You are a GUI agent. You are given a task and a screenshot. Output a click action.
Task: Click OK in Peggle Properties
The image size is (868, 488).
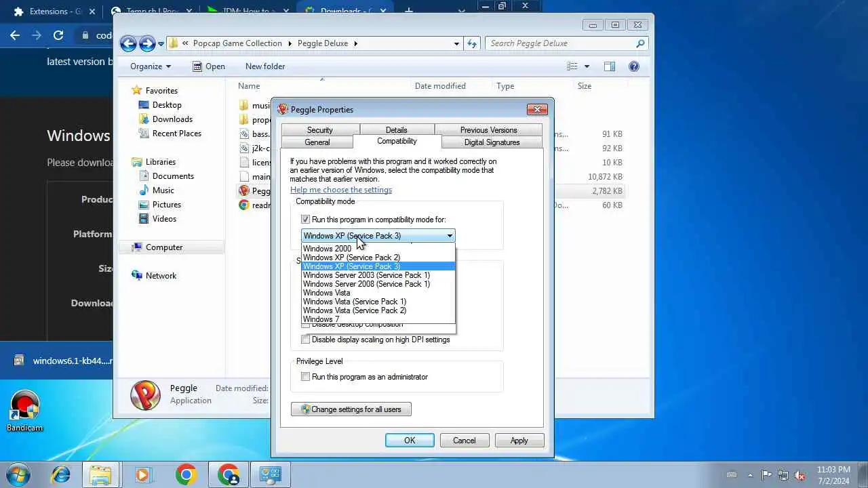point(410,441)
